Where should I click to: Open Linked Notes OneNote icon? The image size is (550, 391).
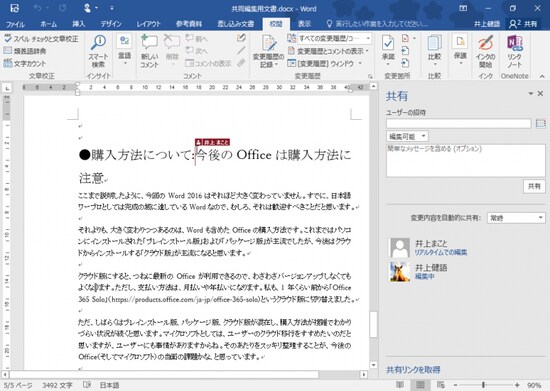pos(515,51)
